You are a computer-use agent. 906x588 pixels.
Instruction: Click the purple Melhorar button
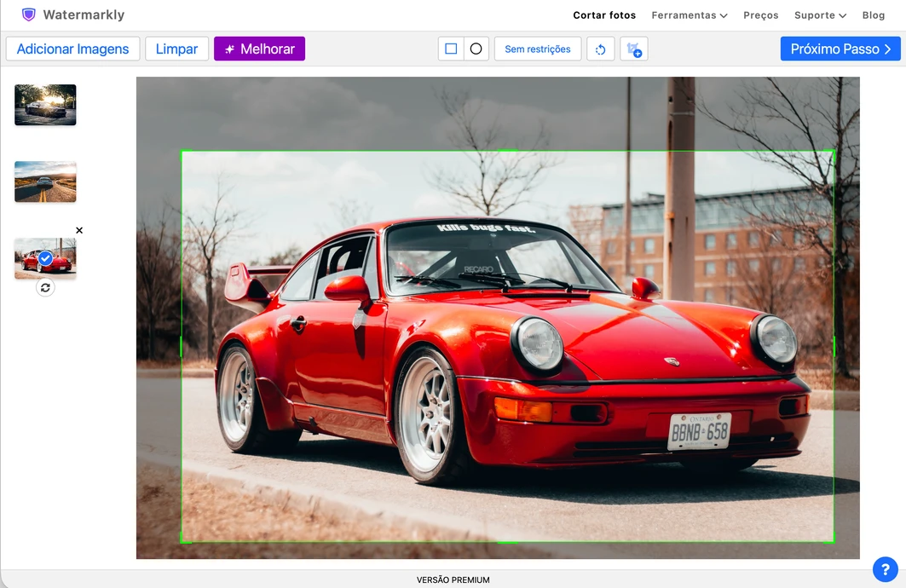[259, 49]
